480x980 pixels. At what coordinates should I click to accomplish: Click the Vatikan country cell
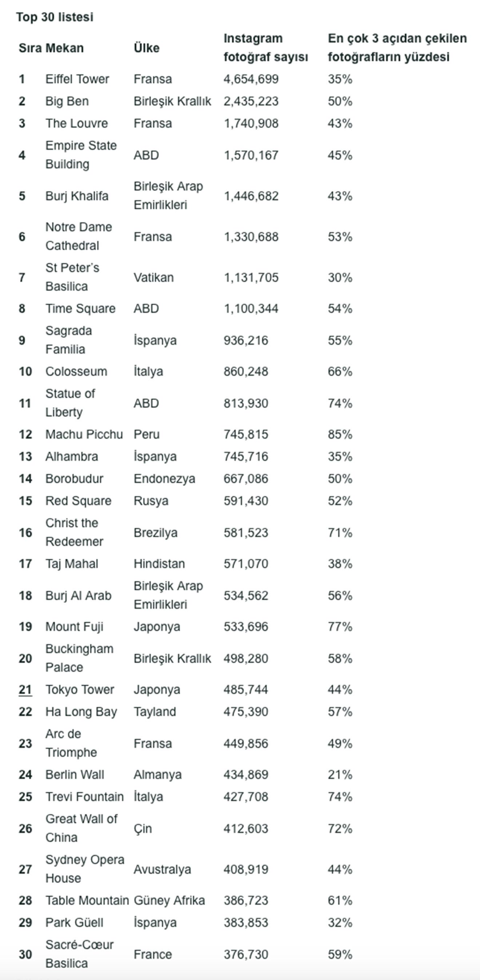(x=153, y=278)
